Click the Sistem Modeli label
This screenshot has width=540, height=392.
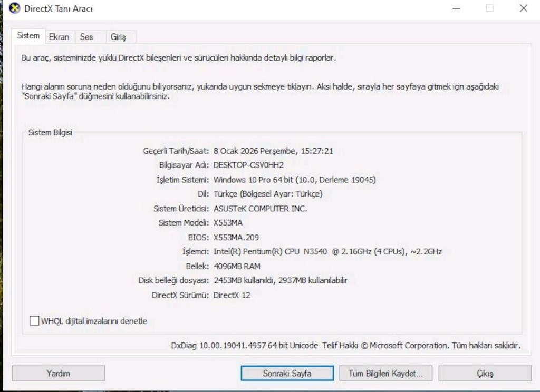click(x=184, y=223)
